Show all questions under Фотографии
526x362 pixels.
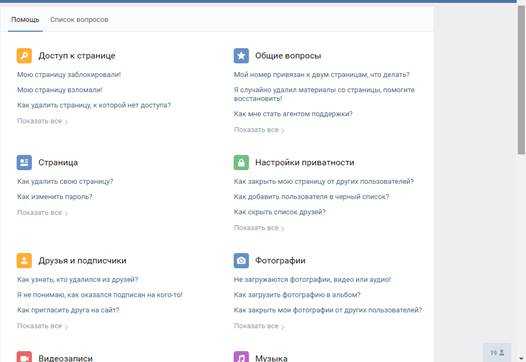pyautogui.click(x=259, y=326)
